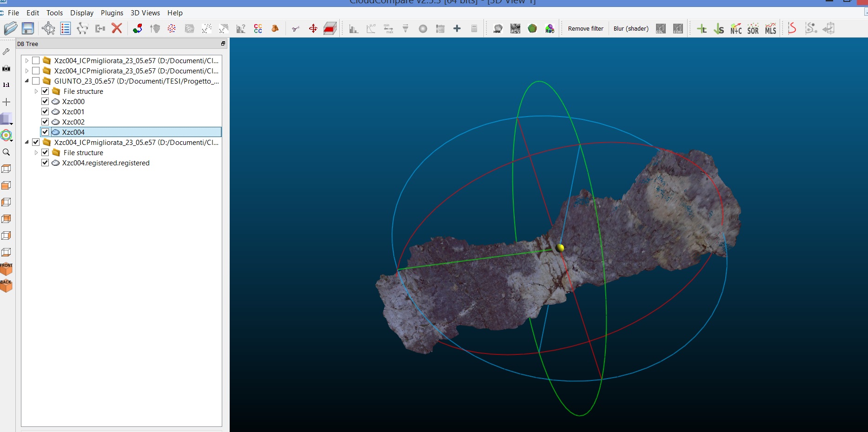Expand the first Xzc004_ICPmigliorata tree entry
Viewport: 868px width, 432px height.
pyautogui.click(x=27, y=60)
